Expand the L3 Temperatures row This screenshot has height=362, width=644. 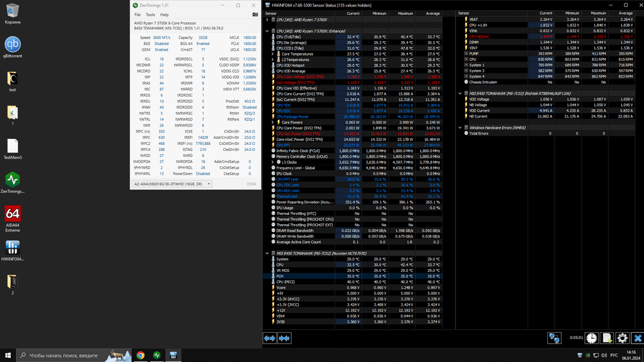273,60
